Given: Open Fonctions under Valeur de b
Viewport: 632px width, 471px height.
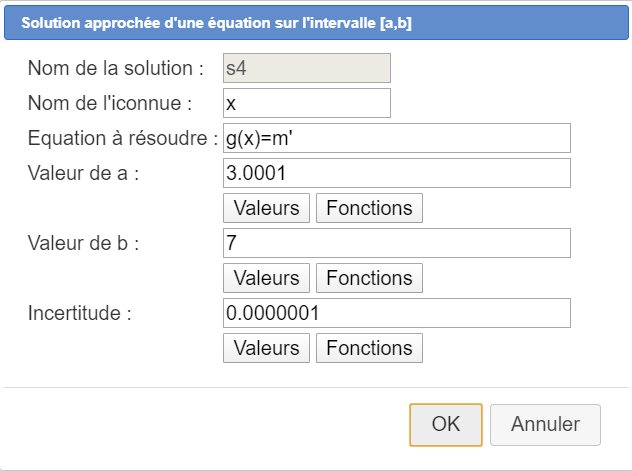Looking at the screenshot, I should (369, 278).
